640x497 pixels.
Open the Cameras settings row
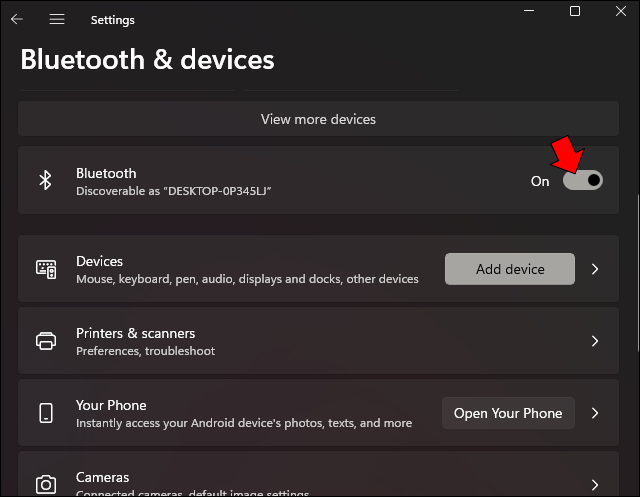(x=318, y=474)
